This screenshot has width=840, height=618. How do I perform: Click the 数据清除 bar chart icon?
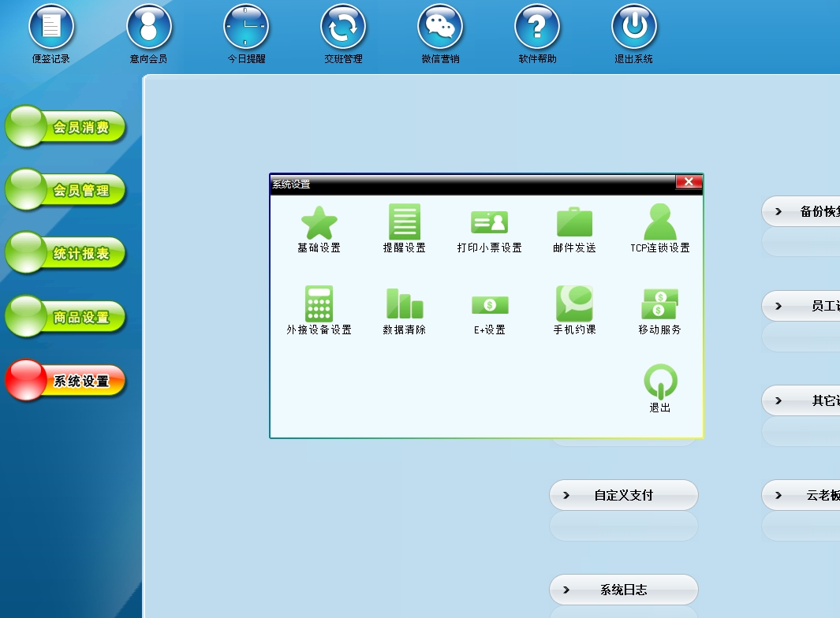pos(404,304)
